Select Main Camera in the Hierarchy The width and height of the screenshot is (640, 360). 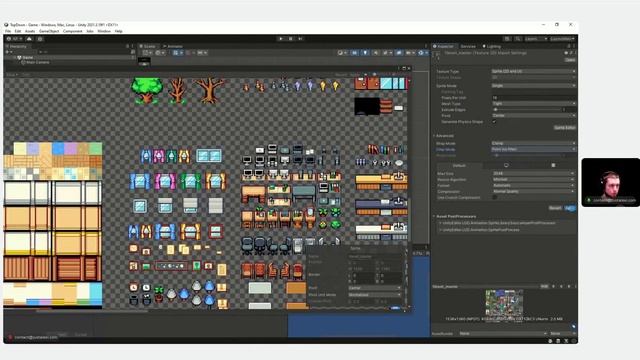click(x=38, y=62)
